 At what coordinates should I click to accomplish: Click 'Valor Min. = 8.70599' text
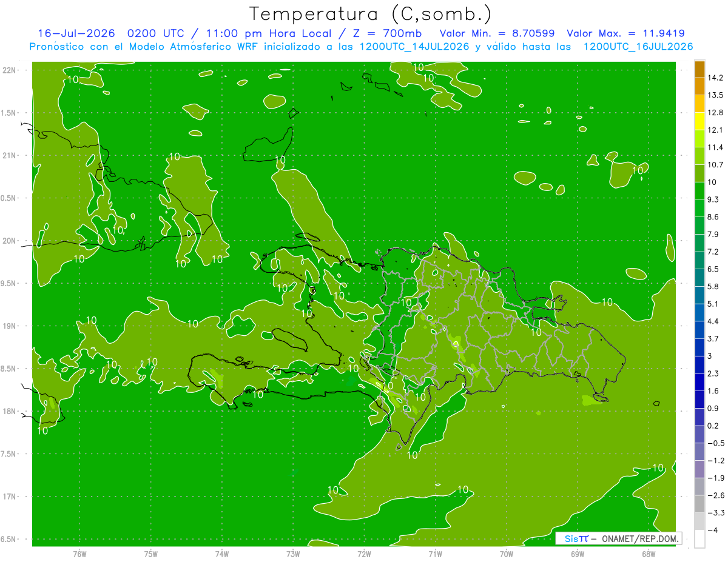497,33
